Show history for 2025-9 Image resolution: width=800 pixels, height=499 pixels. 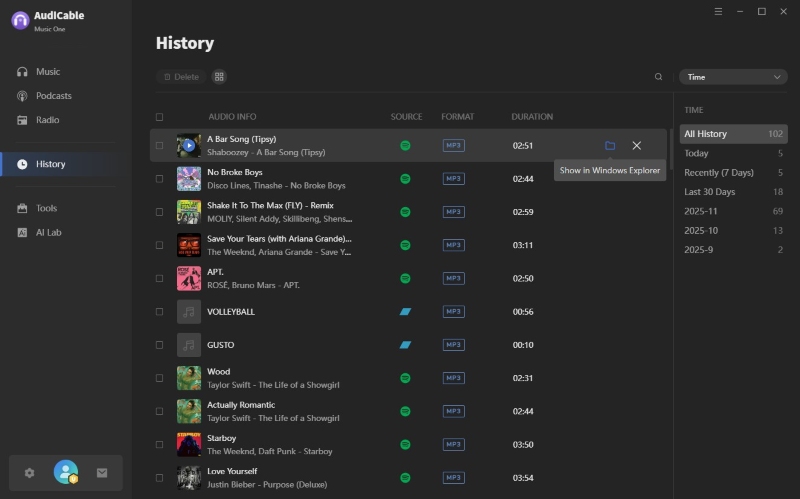tap(733, 250)
